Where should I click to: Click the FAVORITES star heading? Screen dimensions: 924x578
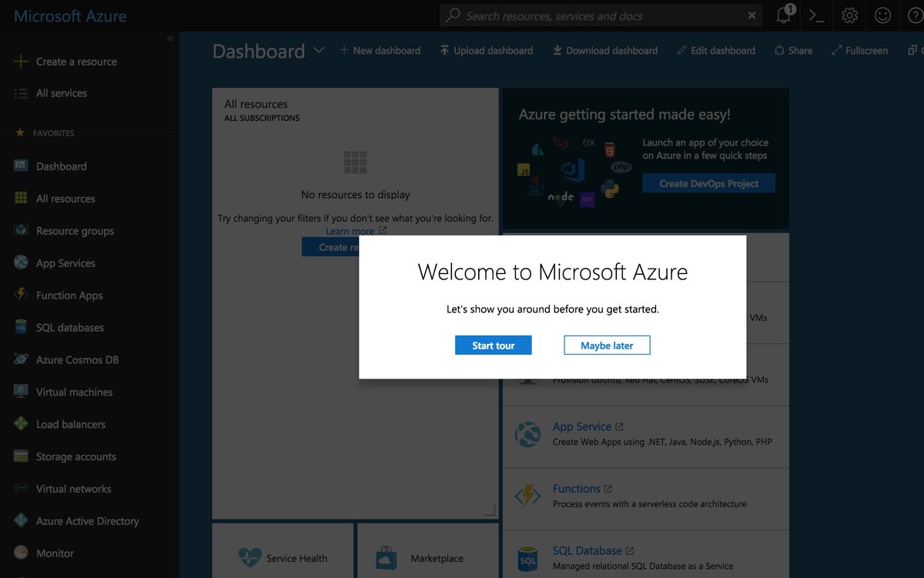point(45,133)
